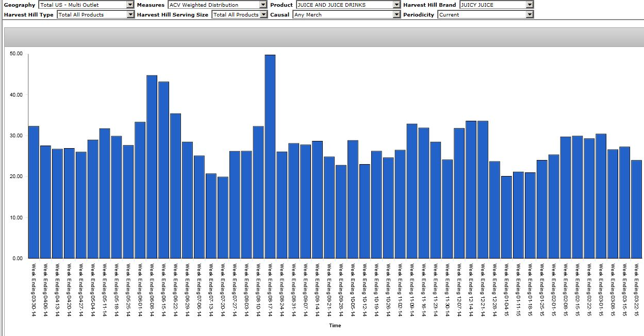
Task: Click the Time axis title
Action: pyautogui.click(x=335, y=326)
